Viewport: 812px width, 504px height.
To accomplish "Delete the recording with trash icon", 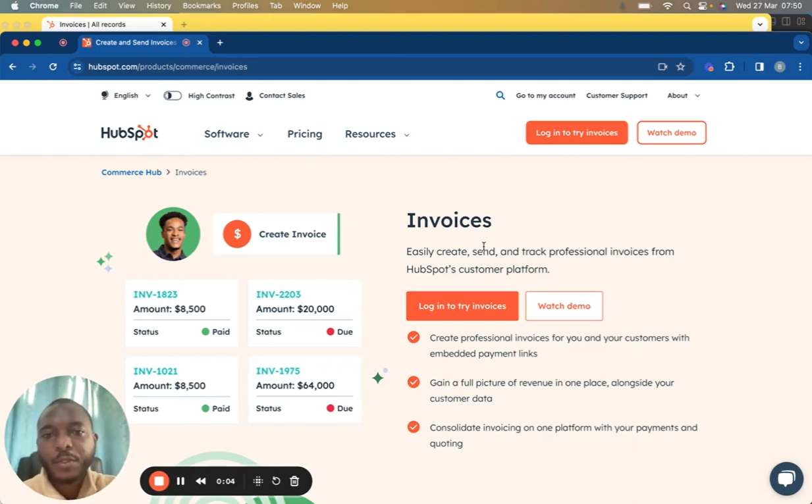I will coord(294,481).
